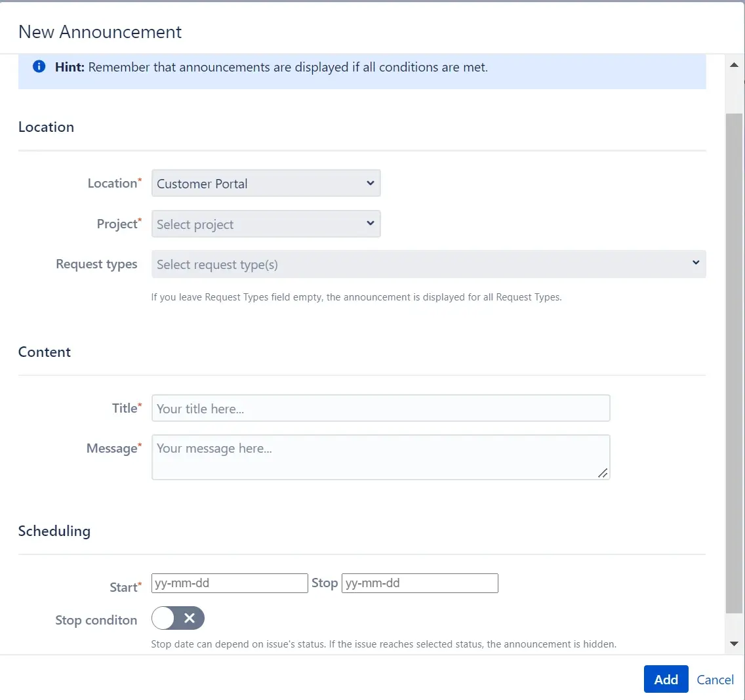Screen dimensions: 745x700
Task: Click the Start date yy-mm-dd field
Action: [x=229, y=583]
